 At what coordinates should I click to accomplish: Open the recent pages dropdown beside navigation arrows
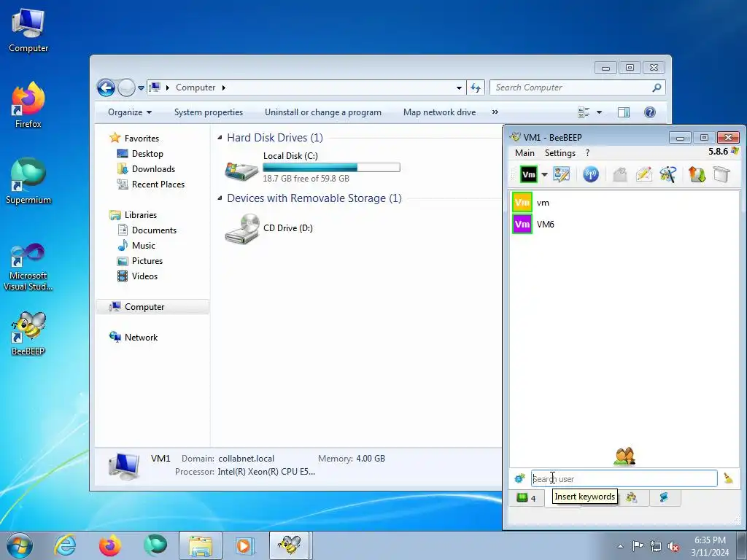pyautogui.click(x=141, y=88)
